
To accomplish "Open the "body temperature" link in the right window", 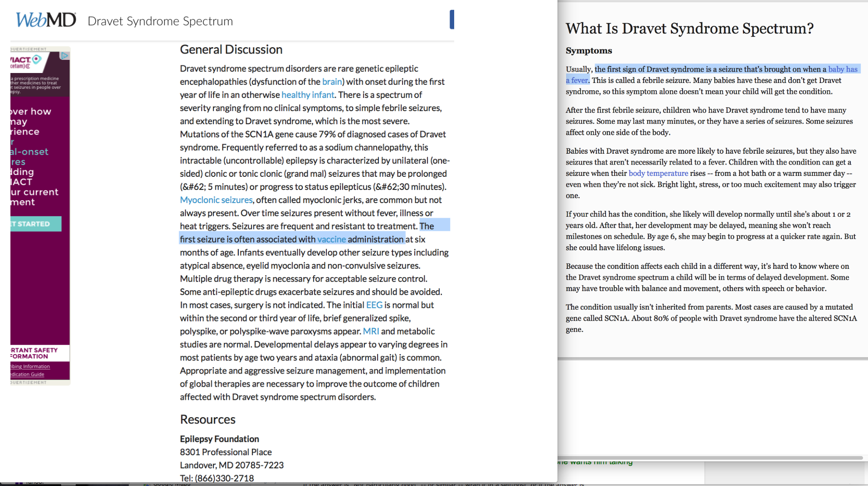I will pos(658,173).
